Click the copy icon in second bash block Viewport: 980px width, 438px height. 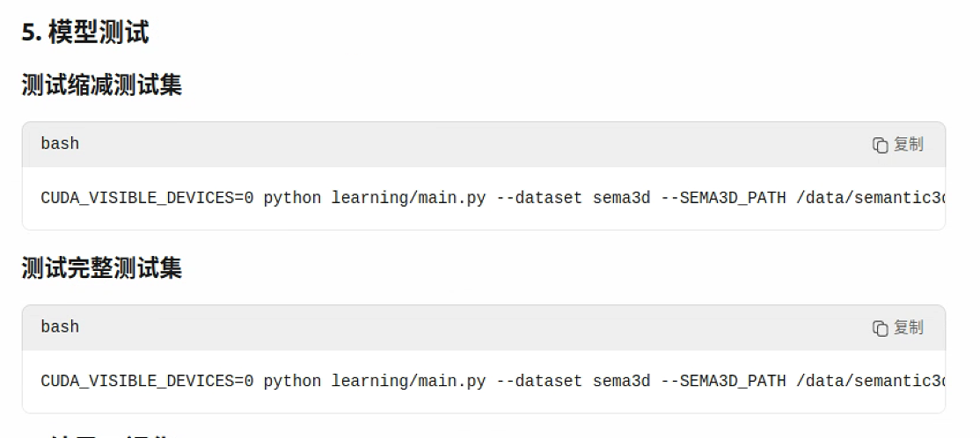tap(880, 328)
